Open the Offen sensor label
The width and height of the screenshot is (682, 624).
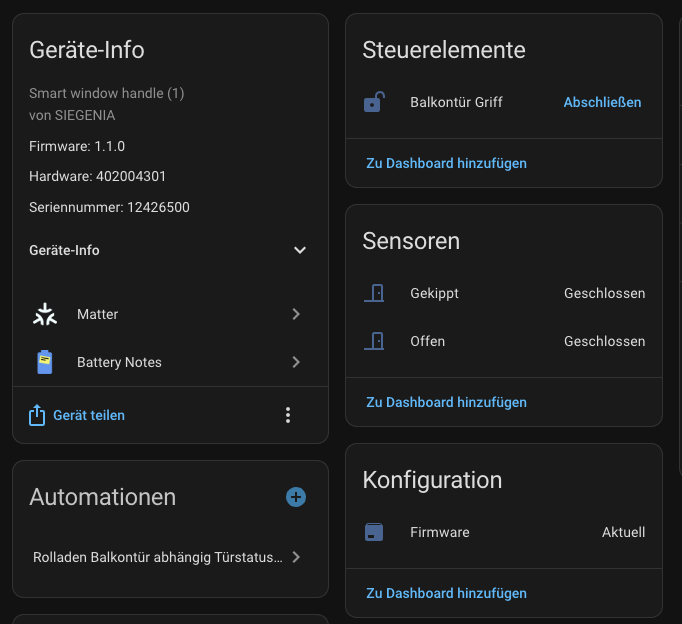pos(428,341)
